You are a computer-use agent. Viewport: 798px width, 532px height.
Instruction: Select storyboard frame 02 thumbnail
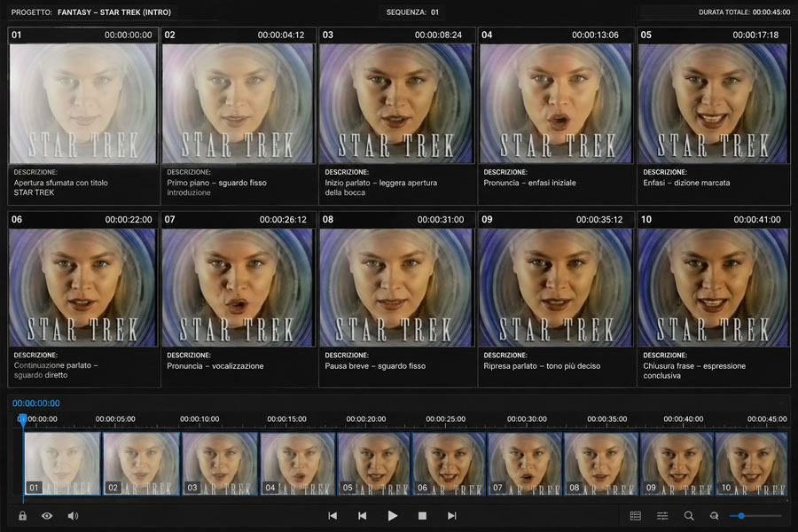click(x=238, y=104)
